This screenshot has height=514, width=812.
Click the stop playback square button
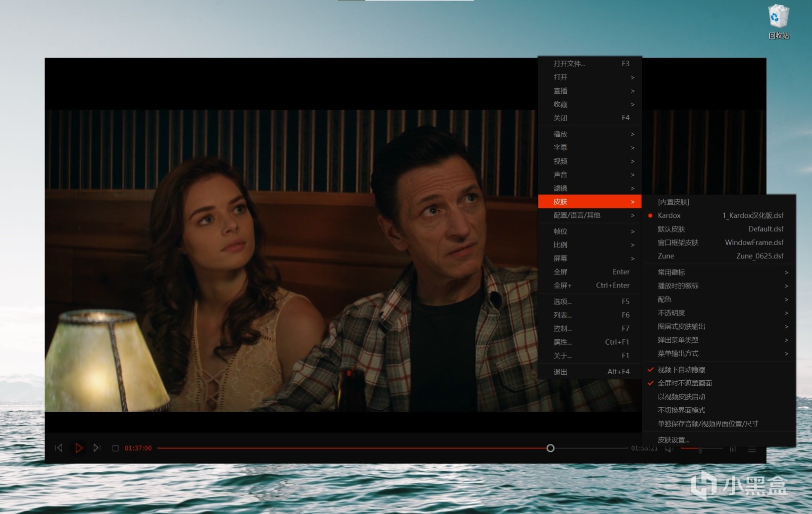tap(115, 448)
